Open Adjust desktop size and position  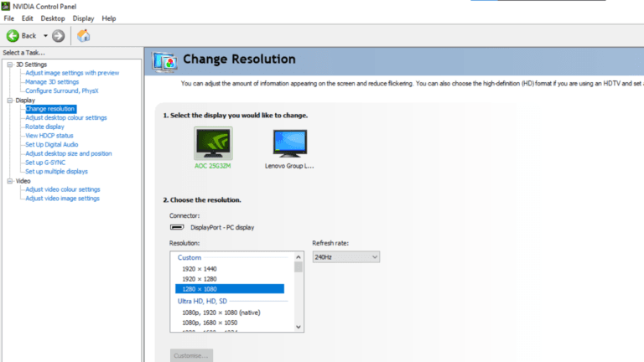pyautogui.click(x=69, y=153)
